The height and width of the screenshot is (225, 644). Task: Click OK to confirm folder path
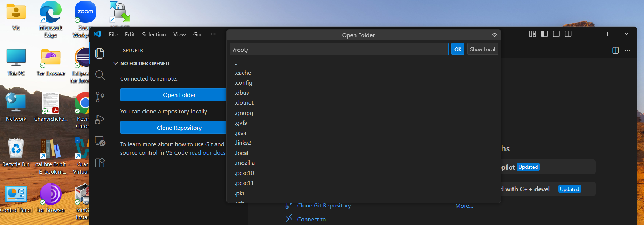[x=458, y=49]
